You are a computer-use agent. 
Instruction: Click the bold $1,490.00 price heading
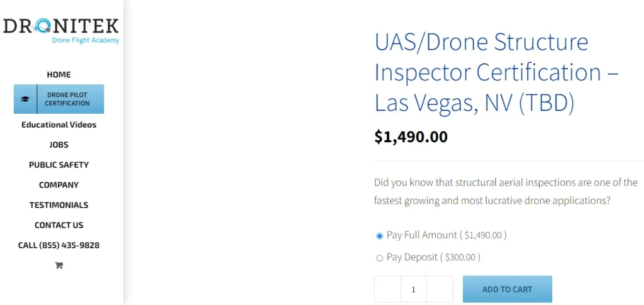[x=411, y=136]
